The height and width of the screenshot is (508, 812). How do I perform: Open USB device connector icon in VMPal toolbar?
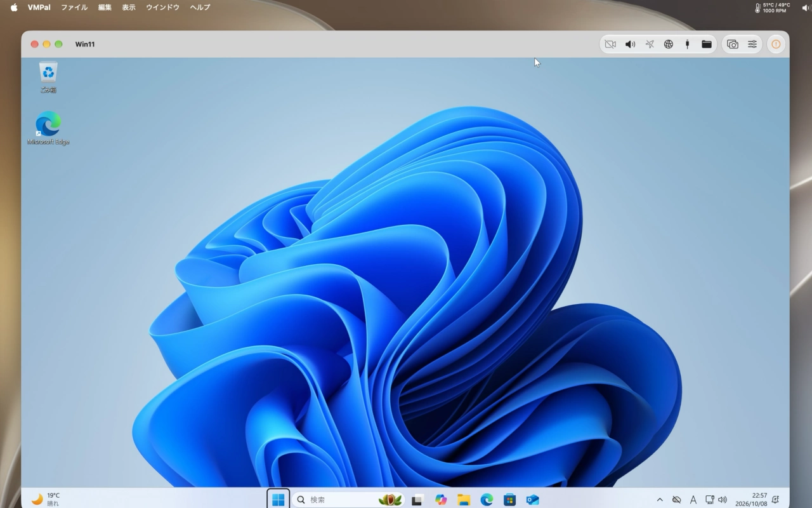coord(687,44)
